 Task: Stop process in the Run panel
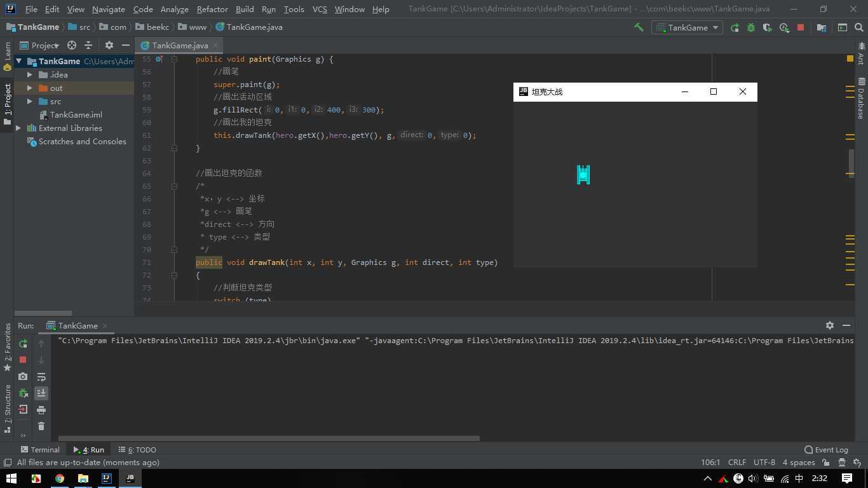tap(23, 360)
